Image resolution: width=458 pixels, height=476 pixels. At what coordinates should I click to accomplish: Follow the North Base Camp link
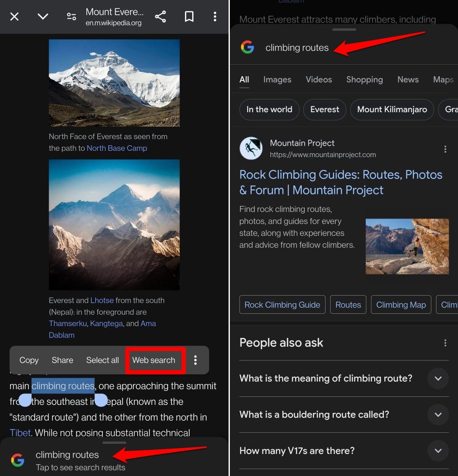pyautogui.click(x=117, y=148)
